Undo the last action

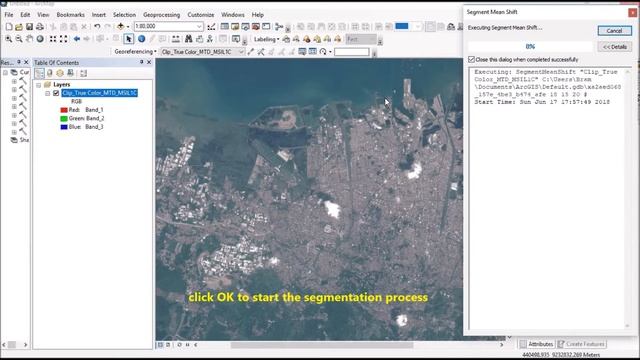[x=97, y=27]
